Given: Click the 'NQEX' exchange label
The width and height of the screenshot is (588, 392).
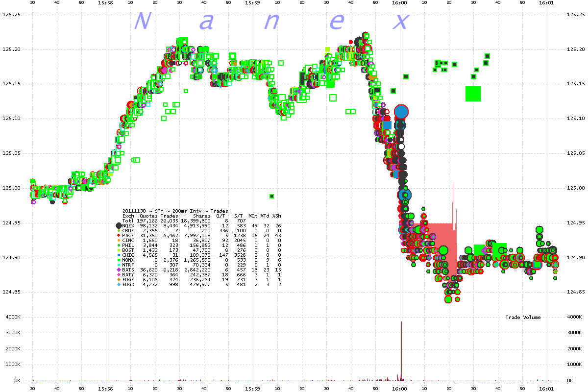Looking at the screenshot, I should 128,225.
